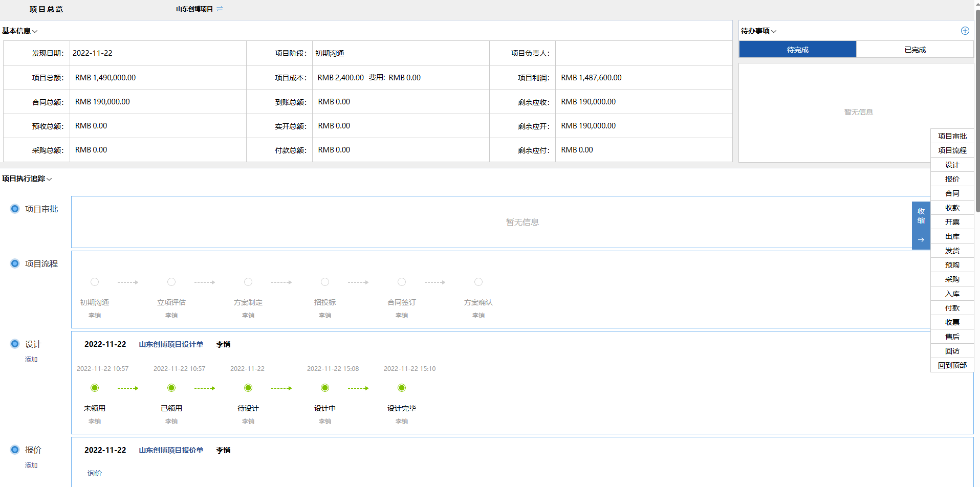Image resolution: width=980 pixels, height=487 pixels.
Task: Click the 立项评估 process step circle
Action: pos(171,282)
